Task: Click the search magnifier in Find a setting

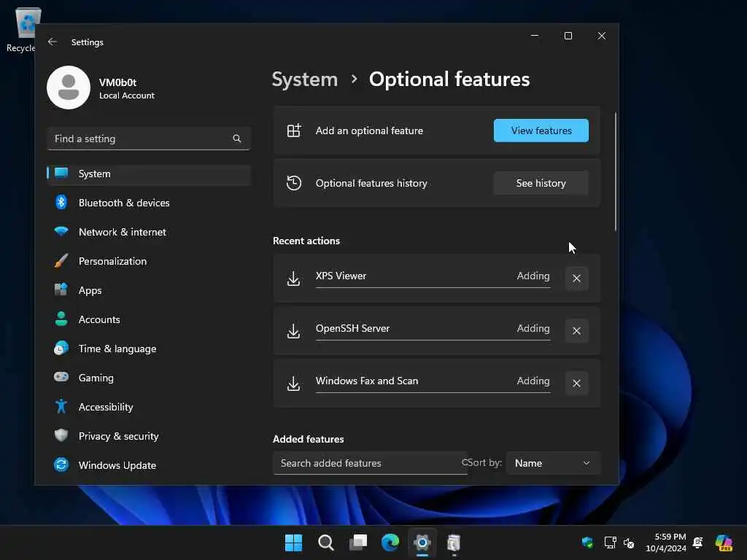Action: point(237,139)
